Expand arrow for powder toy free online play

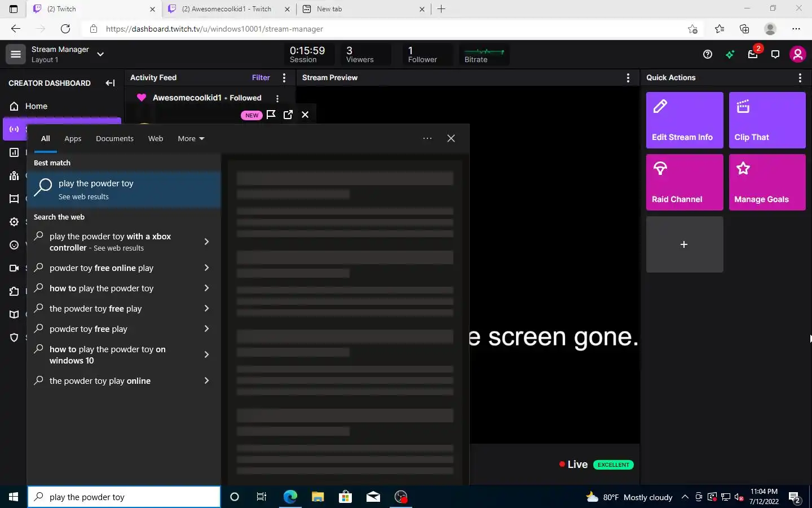point(206,268)
